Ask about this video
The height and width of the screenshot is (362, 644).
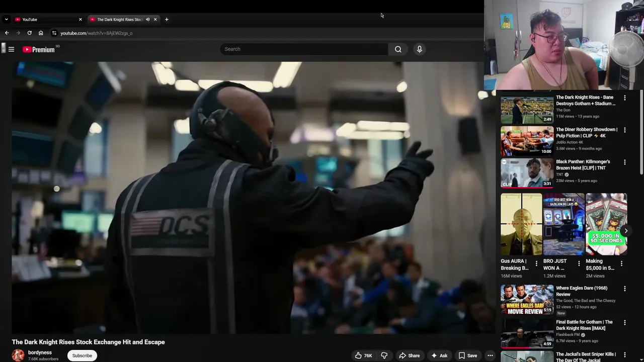coord(439,355)
